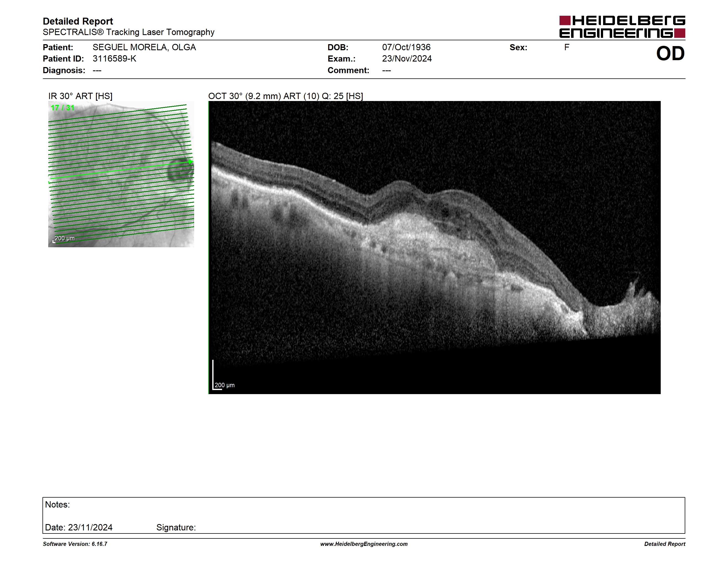Viewport: 728px width, 563px height.
Task: Click the '17 / 31' scan counter
Action: click(x=62, y=108)
